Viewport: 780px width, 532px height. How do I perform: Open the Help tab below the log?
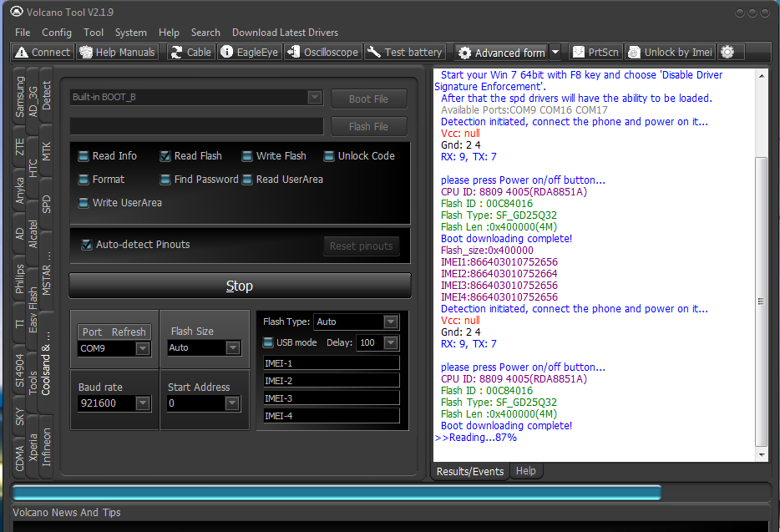click(x=526, y=471)
